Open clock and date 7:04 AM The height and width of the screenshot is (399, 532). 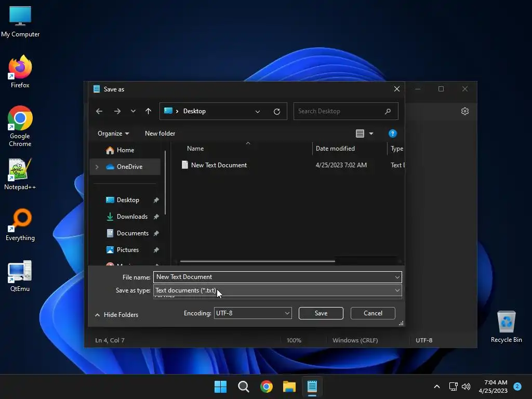(x=493, y=387)
